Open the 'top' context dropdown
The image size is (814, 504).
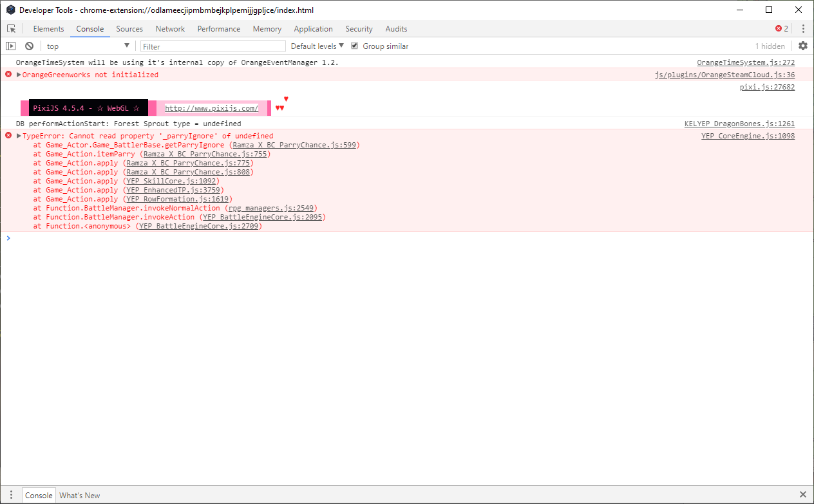pos(88,46)
